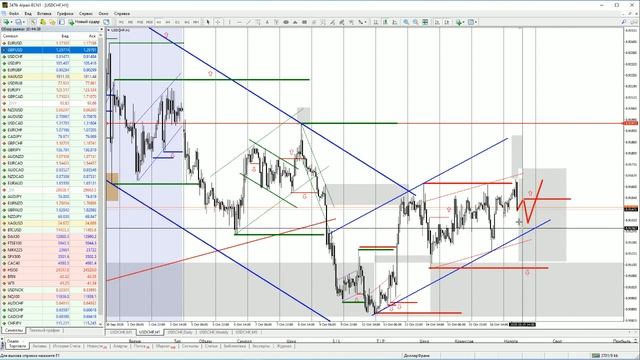Screen dimensions: 640x360
Task: Click the Новый ордер button
Action: [x=84, y=22]
